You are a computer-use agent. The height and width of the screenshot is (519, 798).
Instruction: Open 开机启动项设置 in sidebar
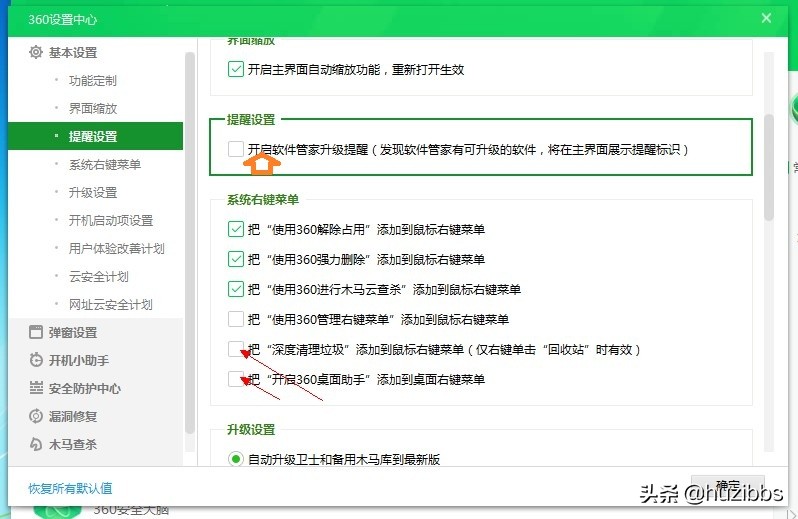(x=111, y=220)
